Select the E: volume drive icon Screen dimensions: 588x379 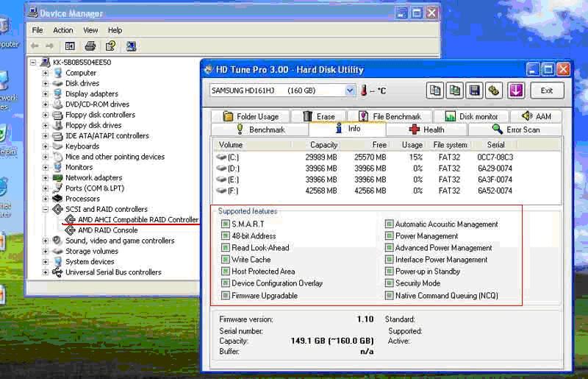(222, 180)
